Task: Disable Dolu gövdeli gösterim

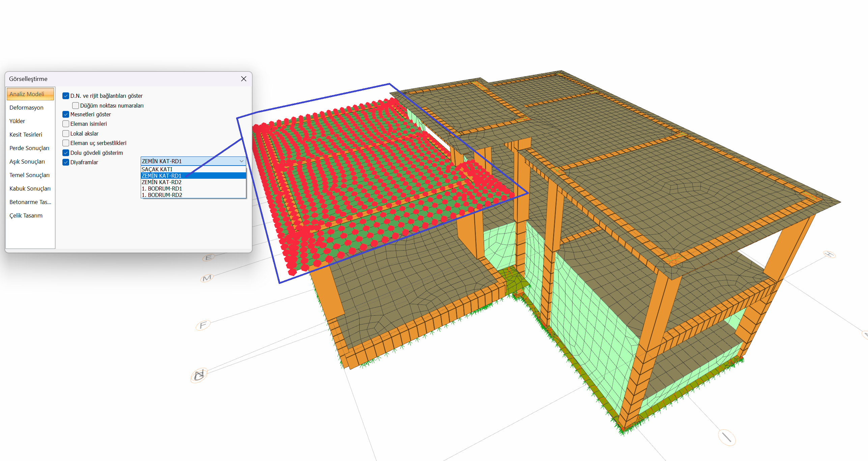Action: pyautogui.click(x=66, y=153)
